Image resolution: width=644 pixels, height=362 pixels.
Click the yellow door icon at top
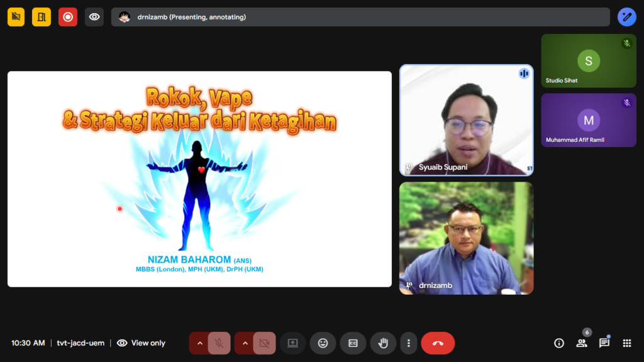(x=42, y=17)
